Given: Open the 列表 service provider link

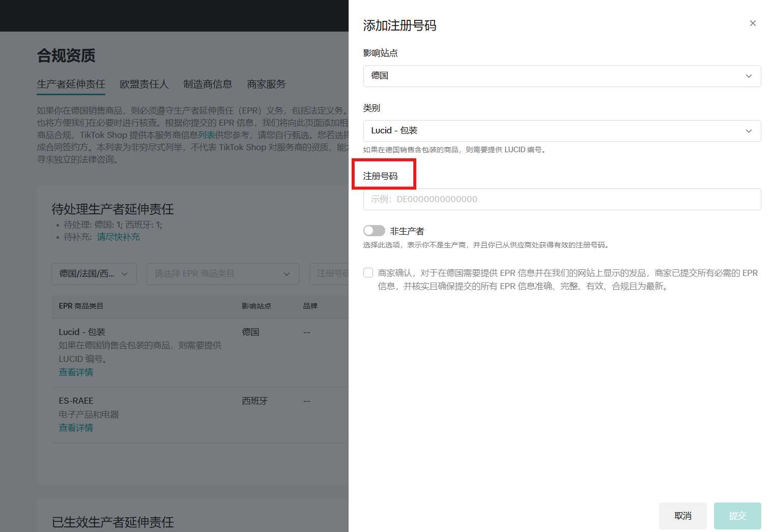Looking at the screenshot, I should point(205,133).
